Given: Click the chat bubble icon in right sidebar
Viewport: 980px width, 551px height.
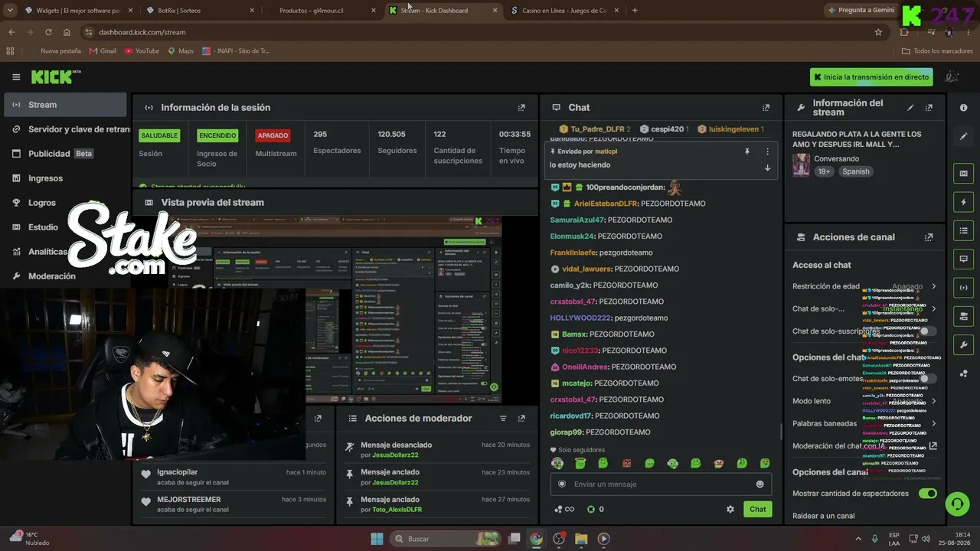Looking at the screenshot, I should pos(963,259).
